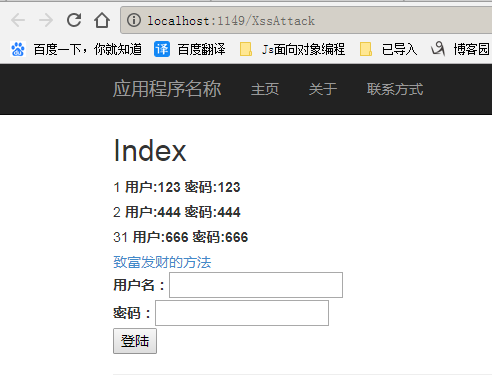This screenshot has height=389, width=492.
Task: Open the 关于 nav item
Action: click(x=323, y=89)
